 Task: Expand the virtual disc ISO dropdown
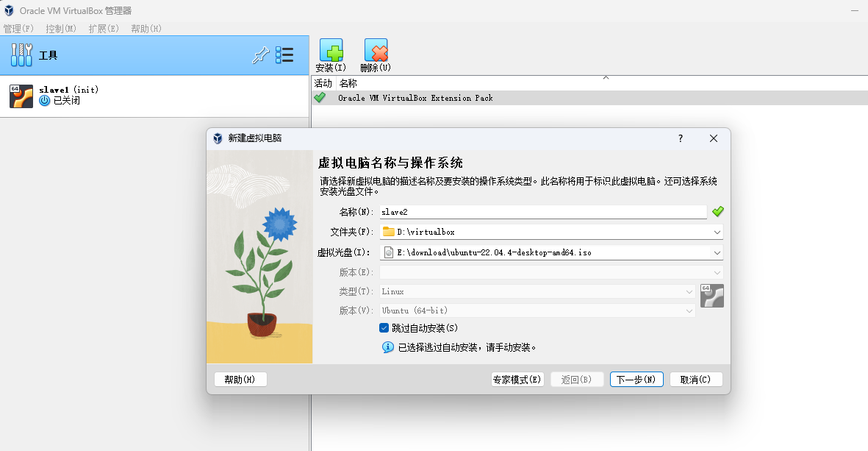[717, 252]
